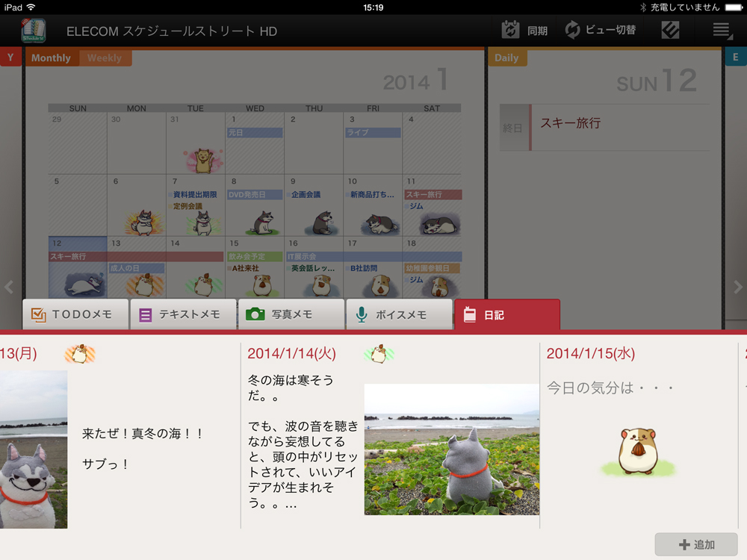The image size is (747, 560).
Task: Tap the battery status icon
Action: pos(734,7)
